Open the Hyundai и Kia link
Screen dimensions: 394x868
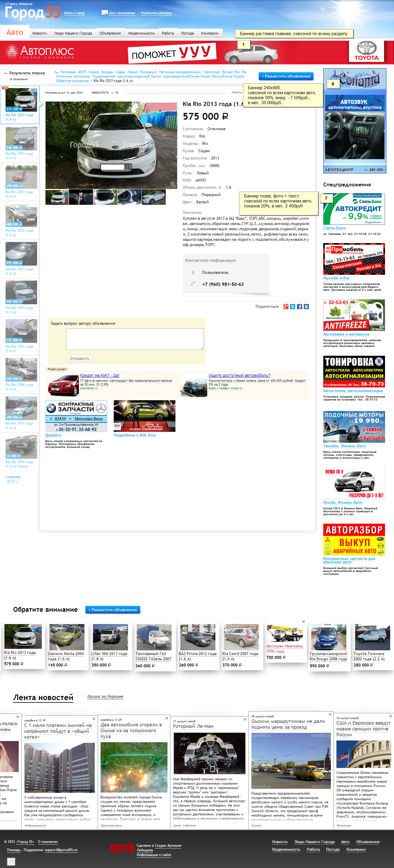click(x=336, y=278)
